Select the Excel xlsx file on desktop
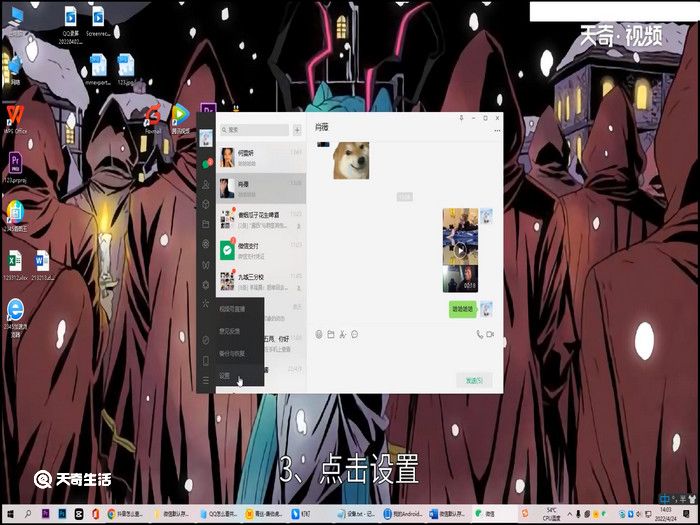 point(15,266)
